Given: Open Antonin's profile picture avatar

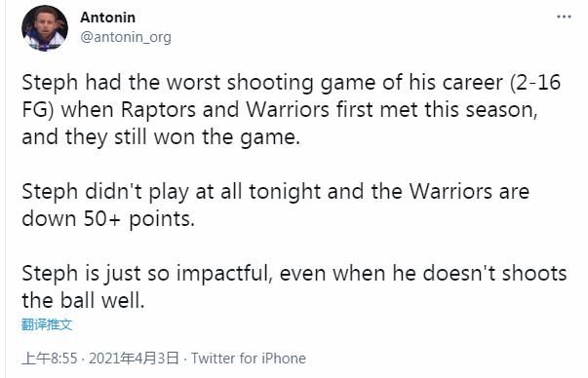Looking at the screenshot, I should click(45, 28).
